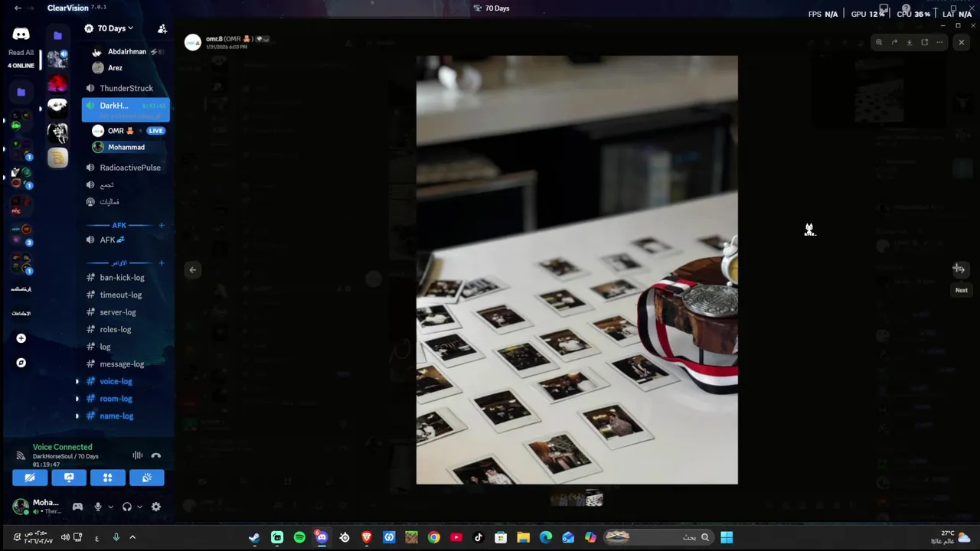Go to previous image arrow

click(193, 269)
